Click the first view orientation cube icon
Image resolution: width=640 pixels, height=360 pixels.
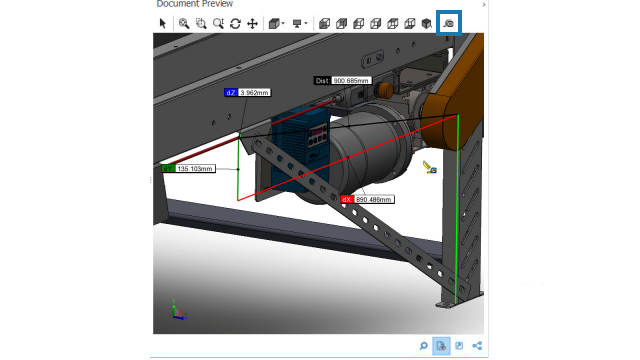[x=324, y=24]
